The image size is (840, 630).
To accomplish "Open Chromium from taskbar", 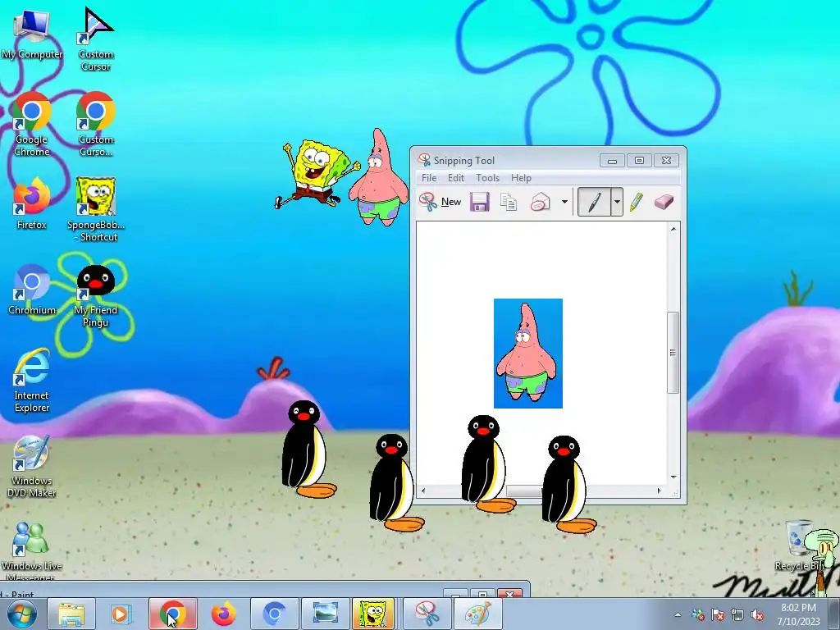I will pyautogui.click(x=274, y=614).
